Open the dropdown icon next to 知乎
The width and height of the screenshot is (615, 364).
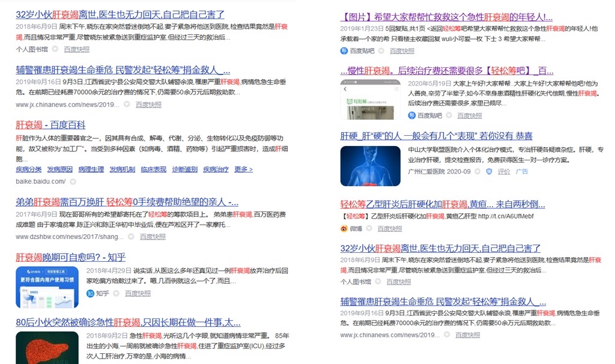116,293
